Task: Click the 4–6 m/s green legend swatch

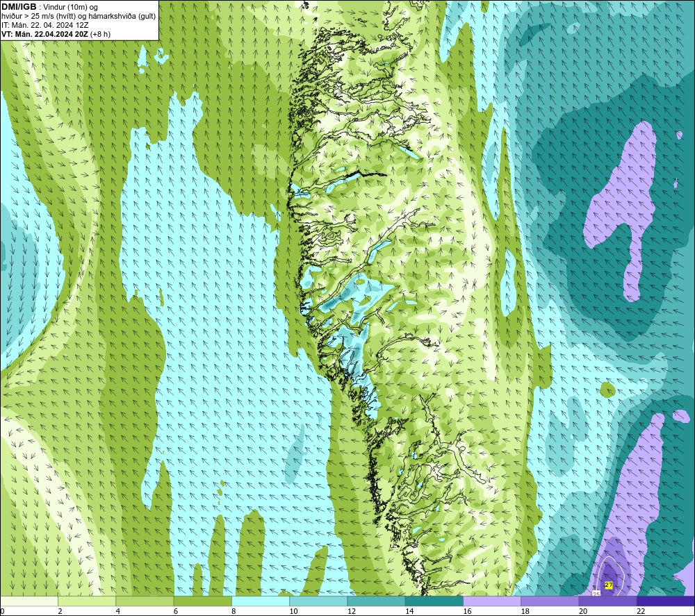Action: coord(145,601)
